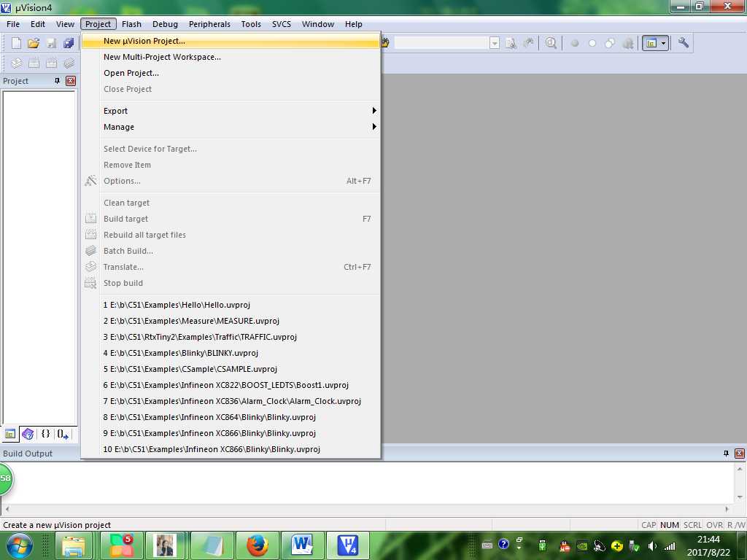This screenshot has height=560, width=747.
Task: Choose Open Project from the menu
Action: tap(231, 73)
